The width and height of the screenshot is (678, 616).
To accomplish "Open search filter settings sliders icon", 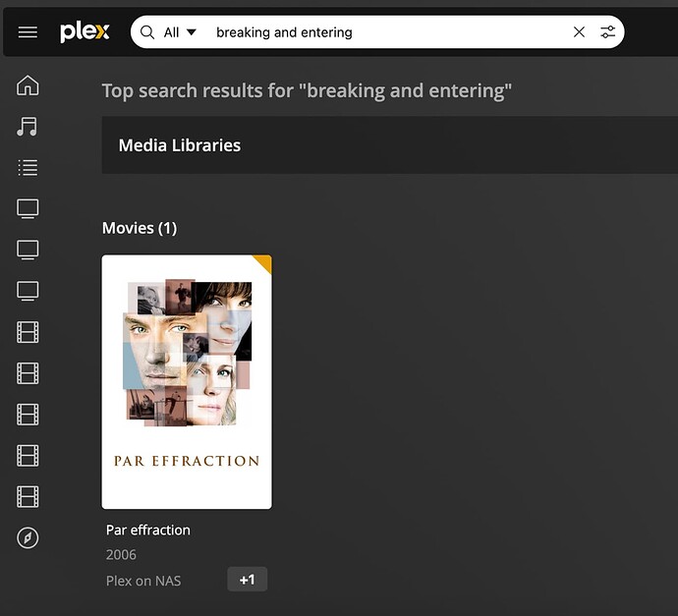I will coord(608,32).
